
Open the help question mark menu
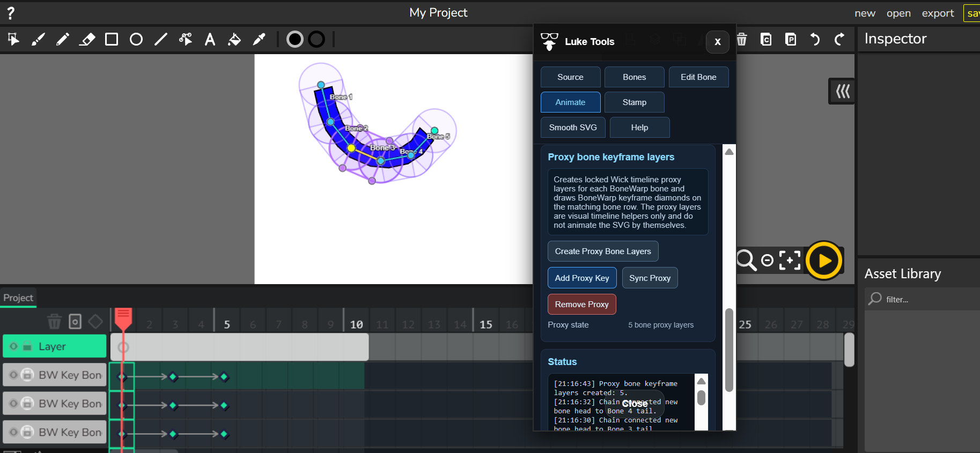pyautogui.click(x=10, y=13)
